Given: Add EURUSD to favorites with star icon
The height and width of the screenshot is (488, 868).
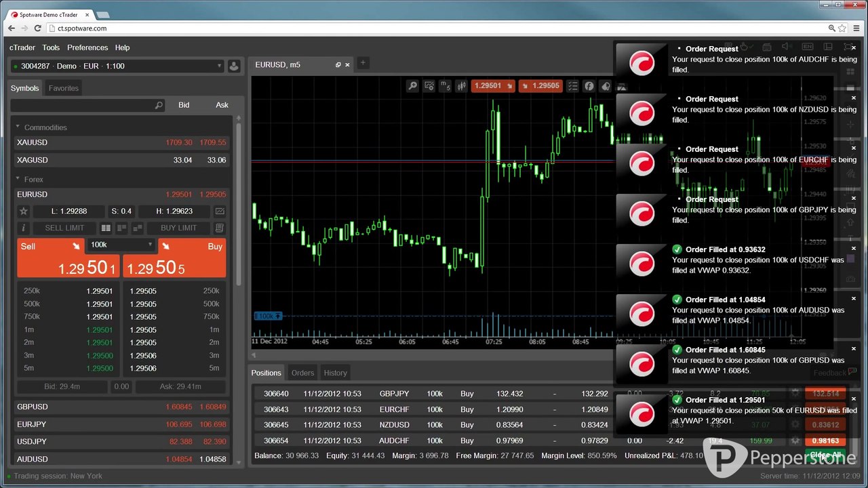Looking at the screenshot, I should 24,211.
